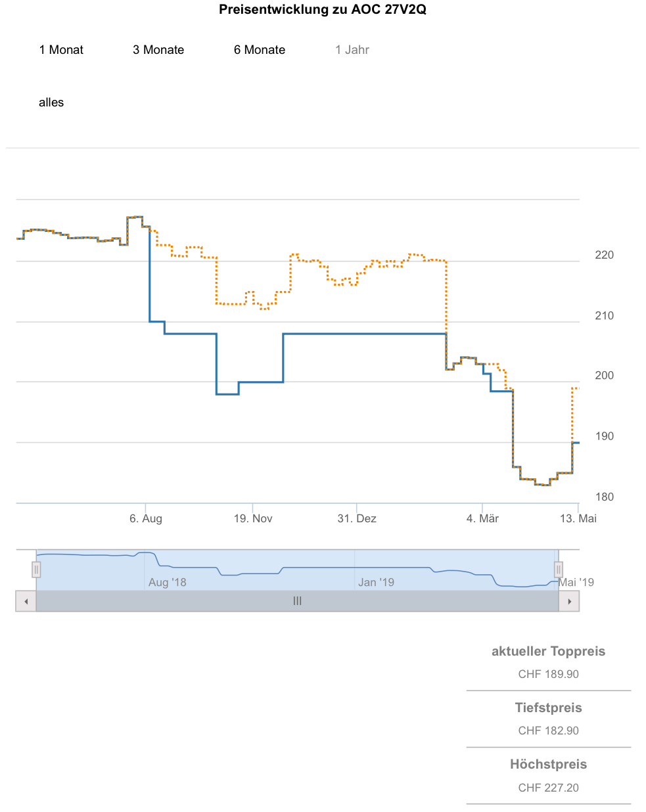
Task: Select the 6 Monate range
Action: pos(260,50)
